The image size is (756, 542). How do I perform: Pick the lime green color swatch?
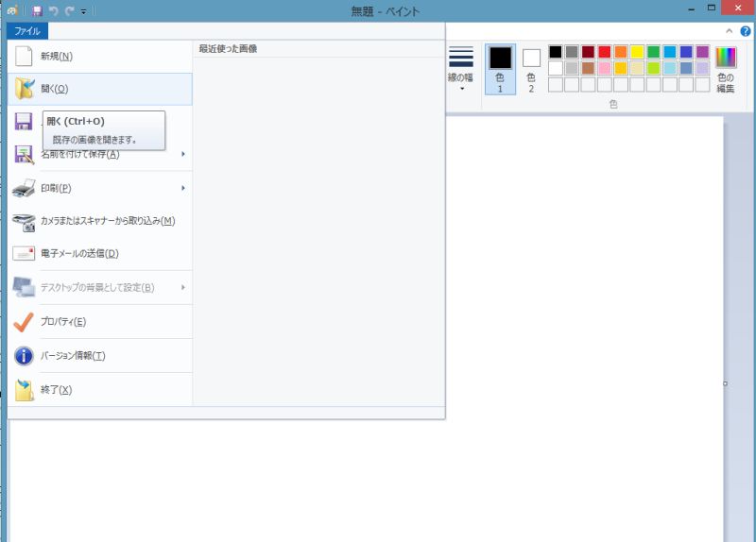click(x=654, y=68)
